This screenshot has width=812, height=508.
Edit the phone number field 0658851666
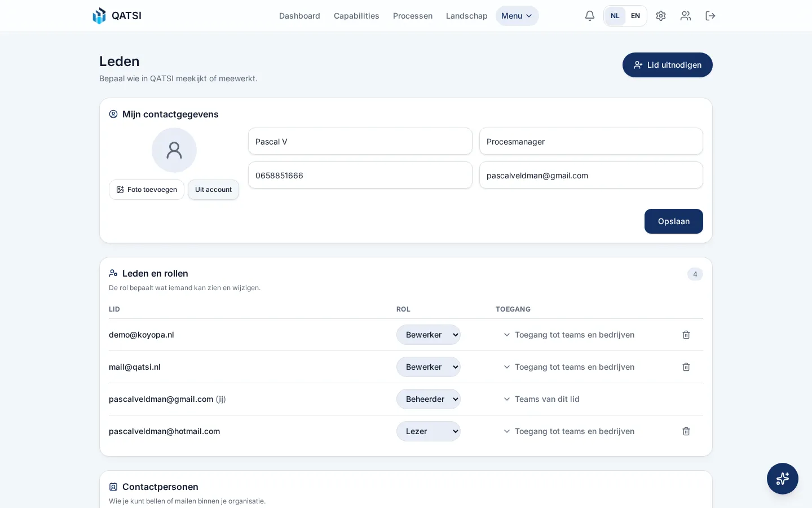[360, 175]
